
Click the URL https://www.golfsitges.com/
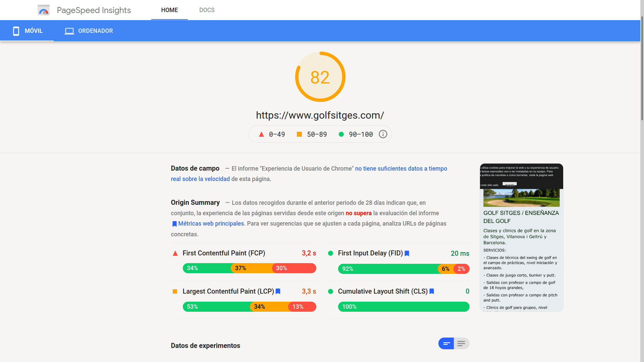(x=320, y=115)
